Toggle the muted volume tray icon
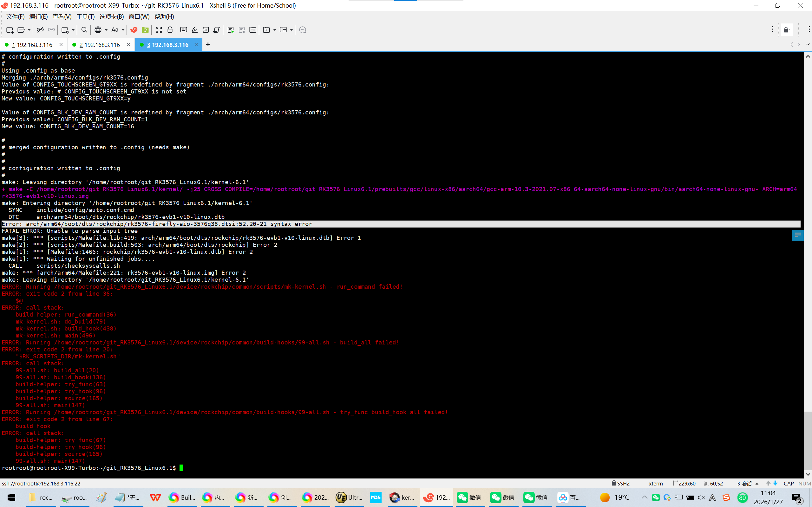 click(x=701, y=497)
